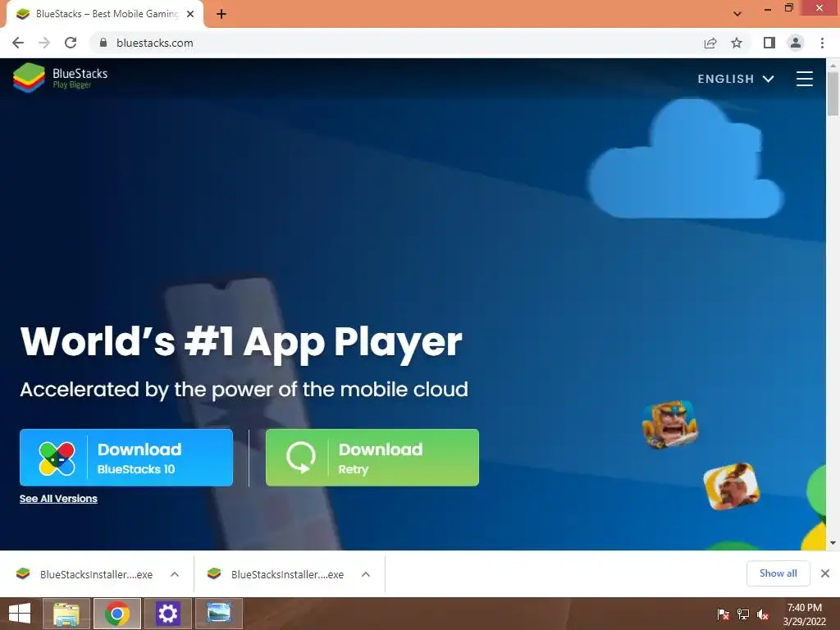This screenshot has width=840, height=630.
Task: Expand the ENGLISH language dropdown
Action: tap(736, 79)
